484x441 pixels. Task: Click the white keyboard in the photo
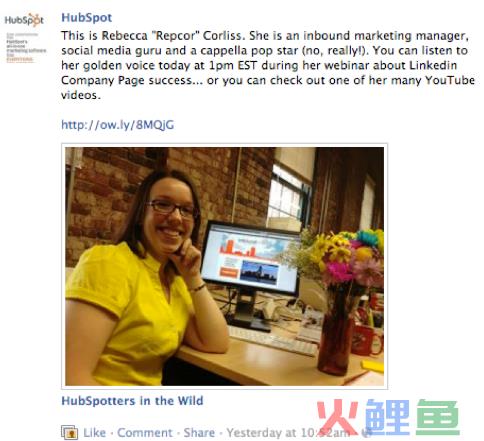pos(272,341)
